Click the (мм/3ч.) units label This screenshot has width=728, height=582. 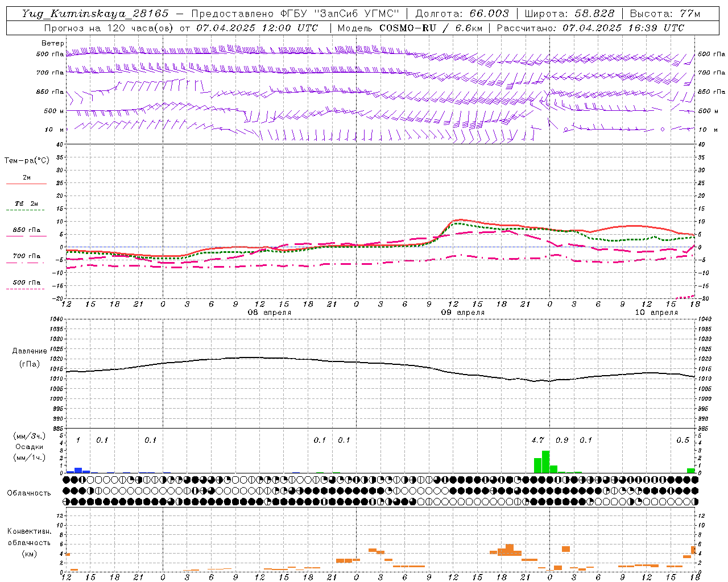[x=29, y=436]
